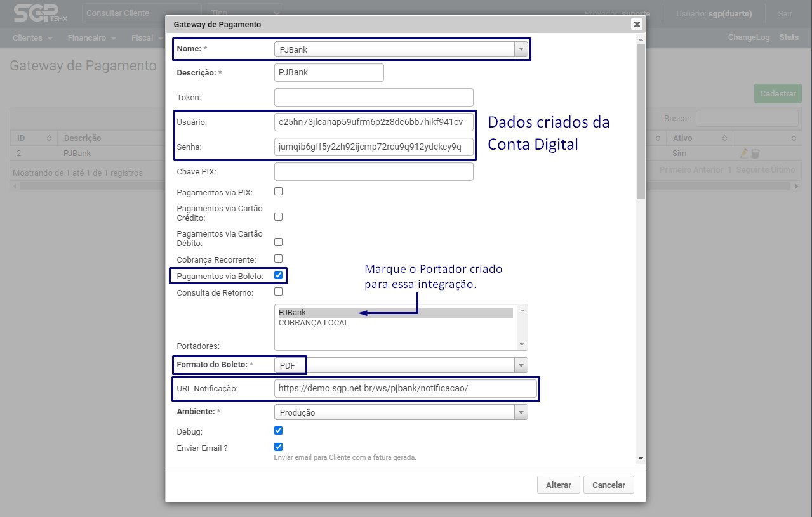Click the delete trash icon in table row
The height and width of the screenshot is (517, 812).
coord(755,154)
